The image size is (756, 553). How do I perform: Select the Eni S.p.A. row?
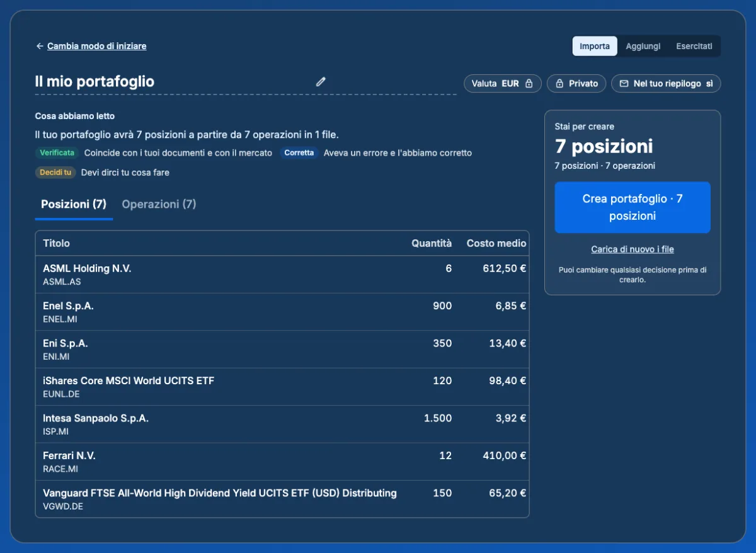[x=282, y=350]
